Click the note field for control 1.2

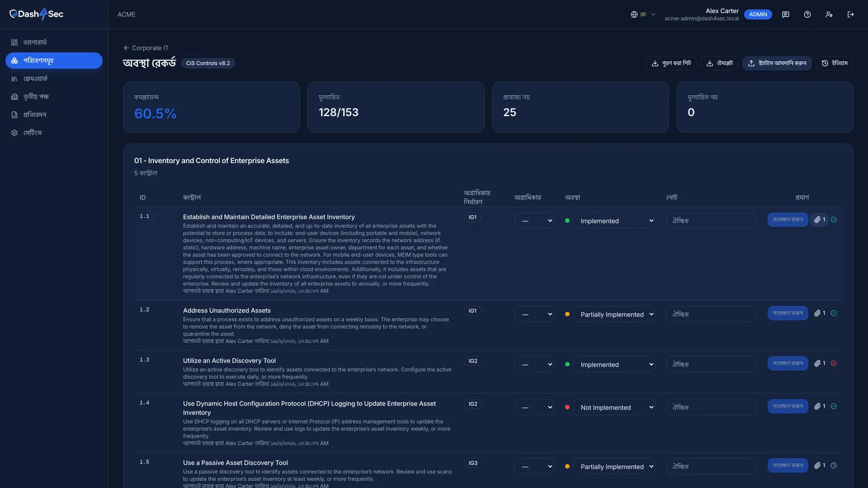pyautogui.click(x=711, y=314)
